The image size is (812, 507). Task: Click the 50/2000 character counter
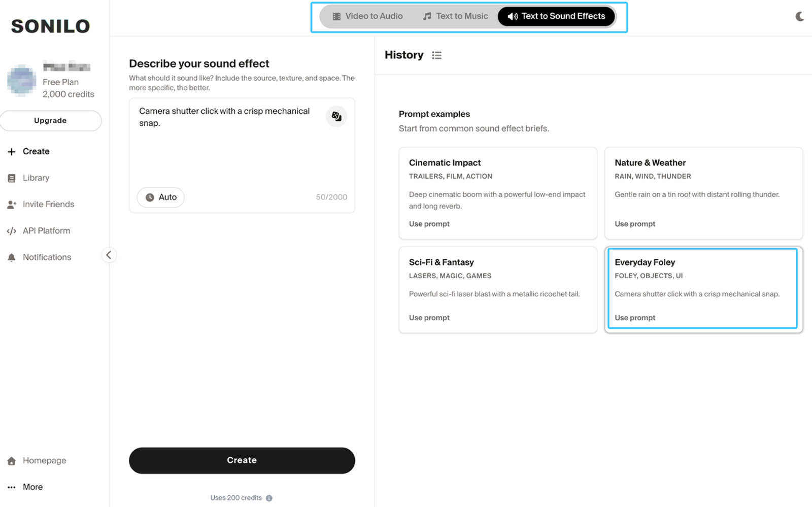pos(331,197)
